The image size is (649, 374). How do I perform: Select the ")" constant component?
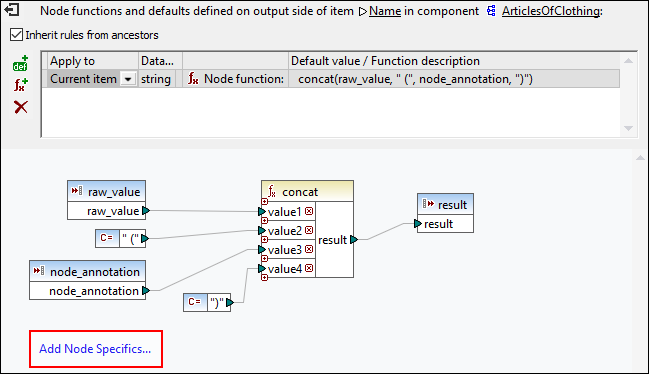coord(207,302)
